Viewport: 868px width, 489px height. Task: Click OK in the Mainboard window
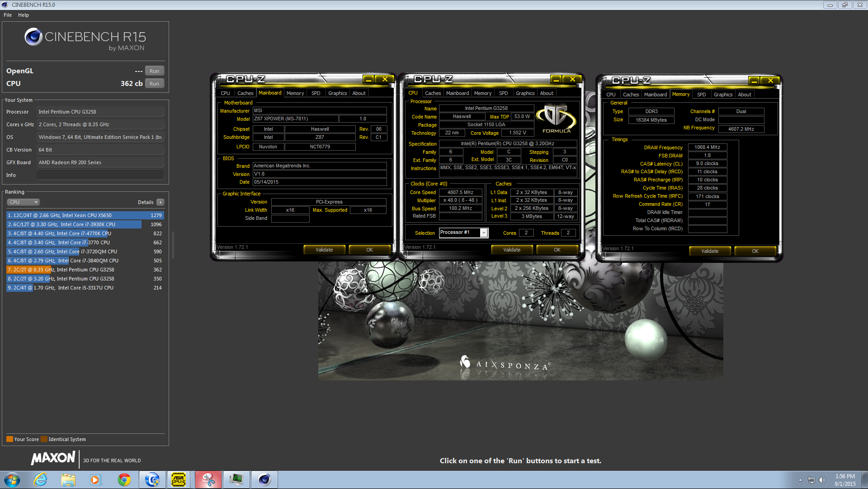pyautogui.click(x=369, y=250)
